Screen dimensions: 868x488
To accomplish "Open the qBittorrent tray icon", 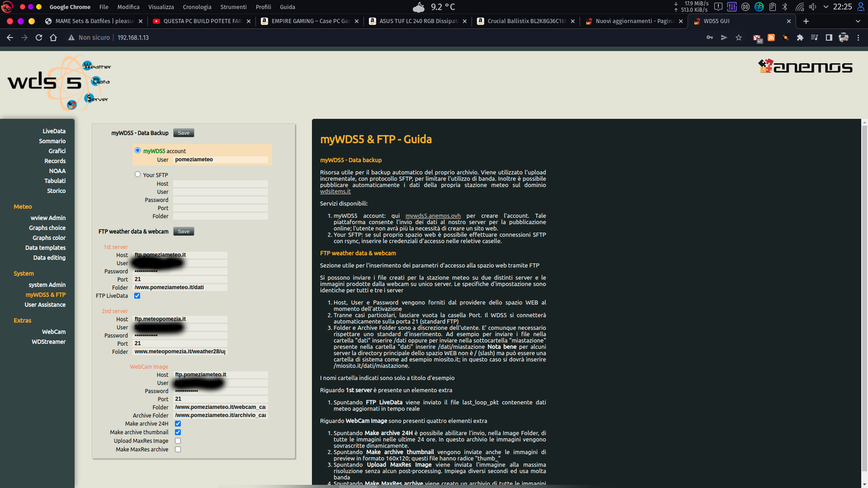I will pyautogui.click(x=759, y=7).
